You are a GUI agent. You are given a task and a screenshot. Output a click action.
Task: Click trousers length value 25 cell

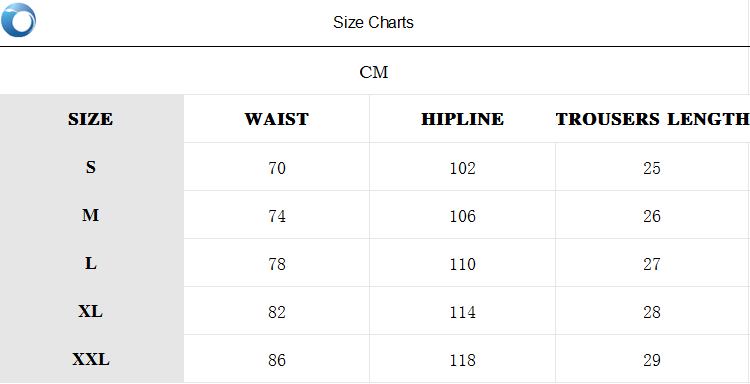point(651,168)
